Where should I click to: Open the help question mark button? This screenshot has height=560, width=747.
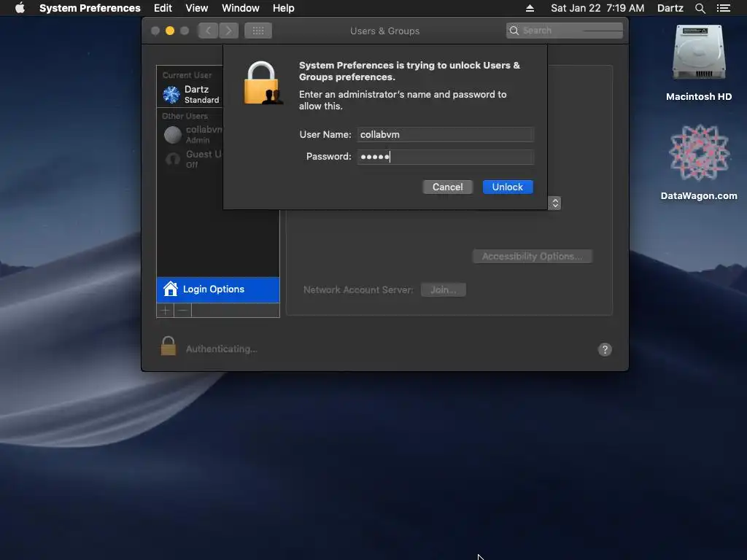pyautogui.click(x=605, y=349)
